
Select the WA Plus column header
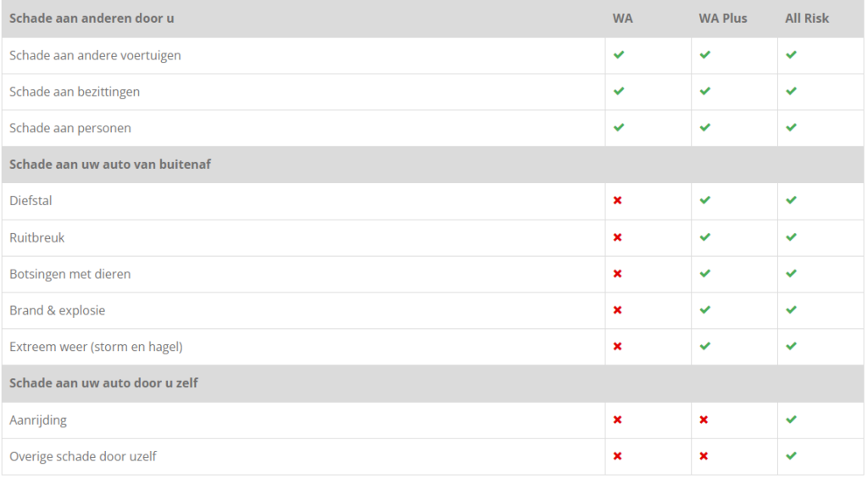point(723,18)
